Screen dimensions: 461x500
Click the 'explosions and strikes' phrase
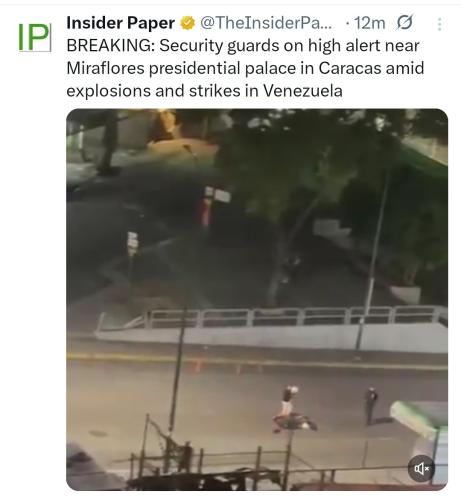click(153, 91)
